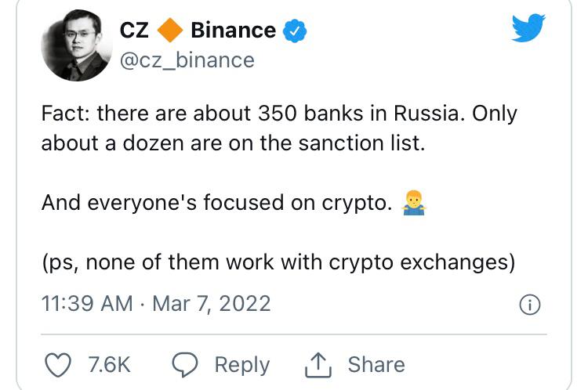Open the 11:39 AM timestamp

point(87,304)
